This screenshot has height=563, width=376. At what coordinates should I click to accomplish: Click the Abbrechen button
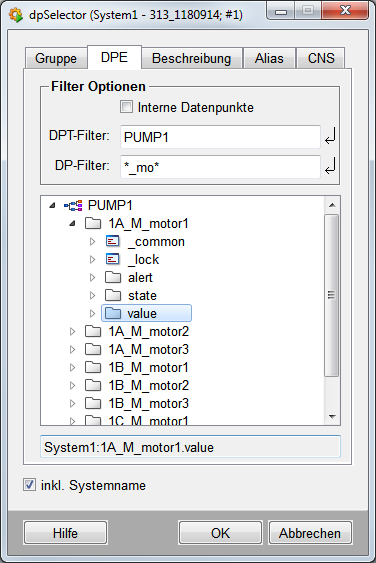(x=310, y=533)
